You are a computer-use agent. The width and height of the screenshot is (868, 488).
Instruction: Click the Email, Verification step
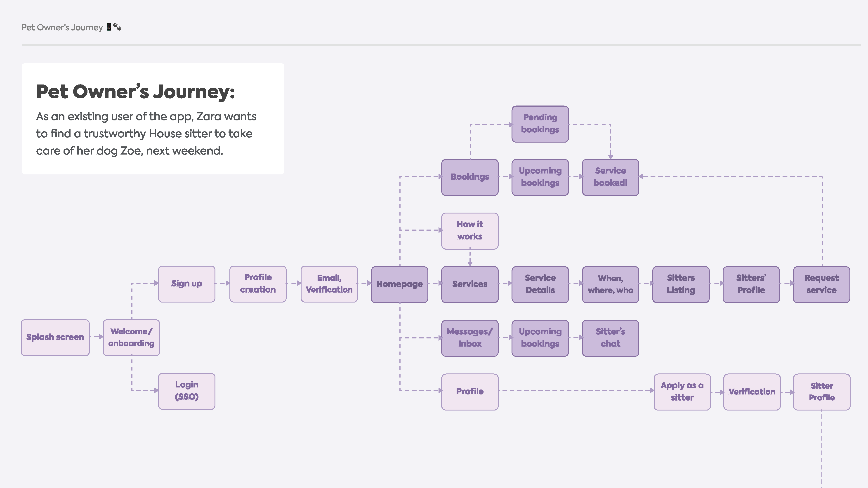329,284
